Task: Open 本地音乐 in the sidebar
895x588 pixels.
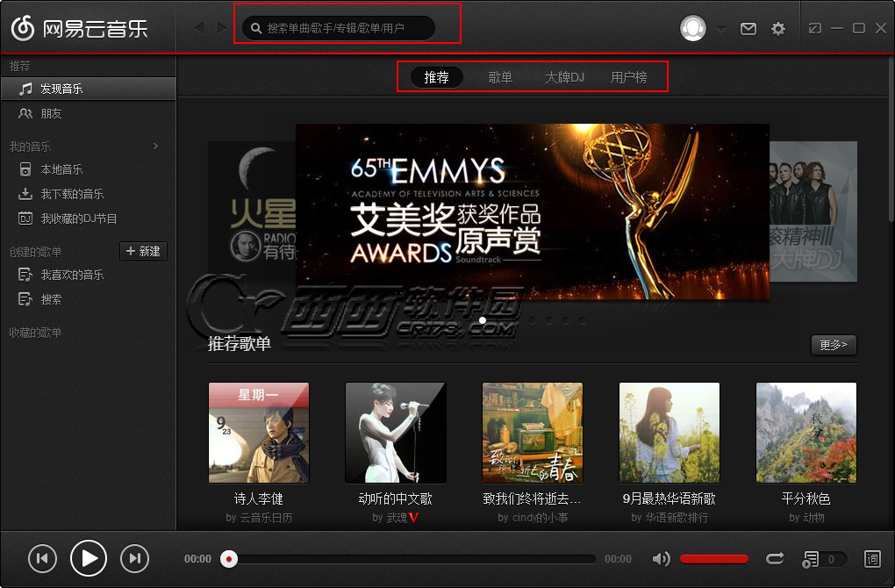Action: 88,169
